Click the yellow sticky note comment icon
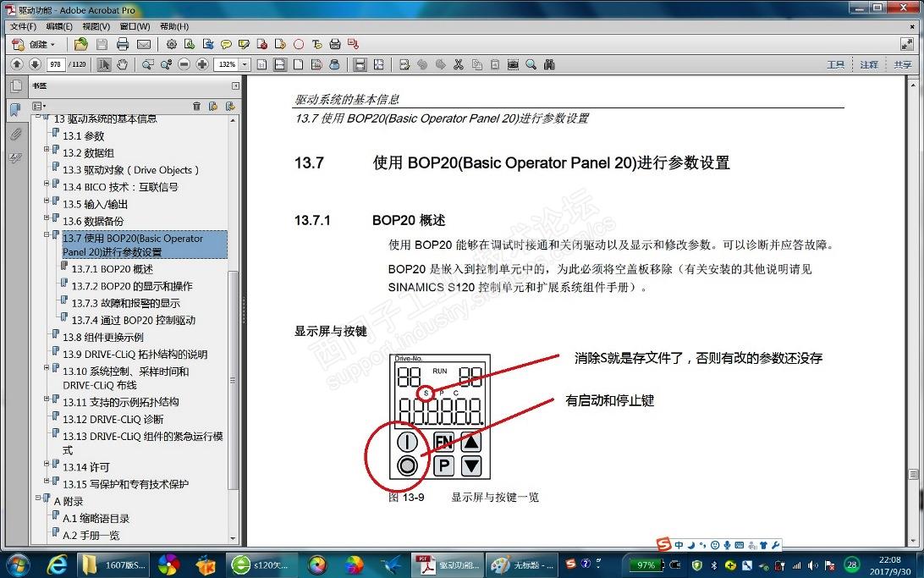This screenshot has width=924, height=578. tap(226, 44)
